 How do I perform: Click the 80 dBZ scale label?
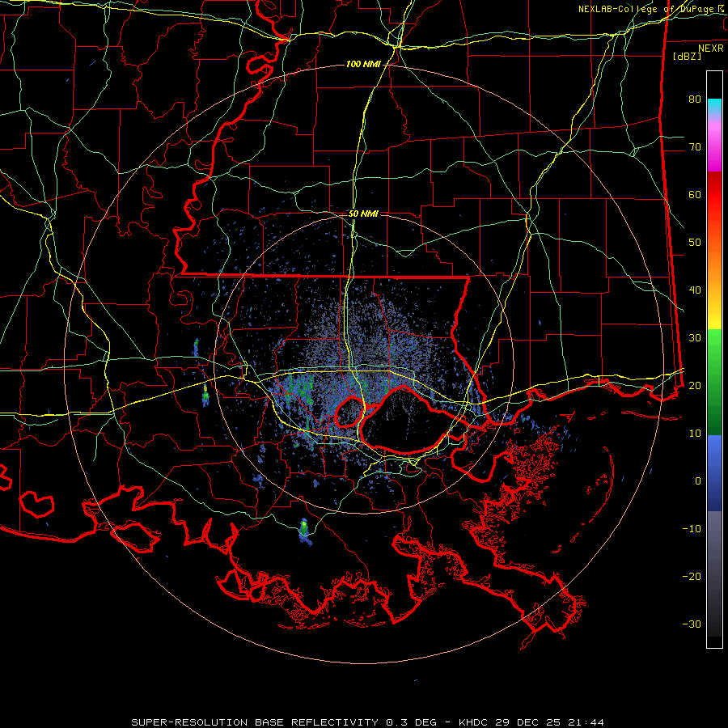click(695, 99)
